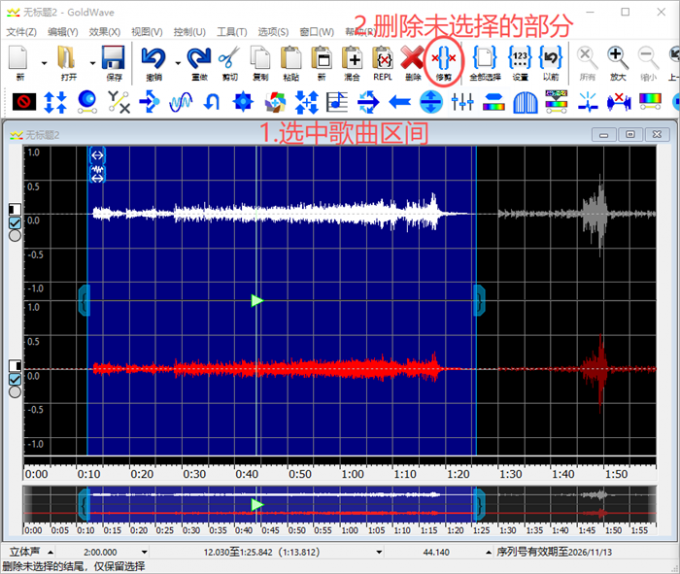The height and width of the screenshot is (574, 680).
Task: Expand the Undo history dropdown arrow
Action: point(178,63)
